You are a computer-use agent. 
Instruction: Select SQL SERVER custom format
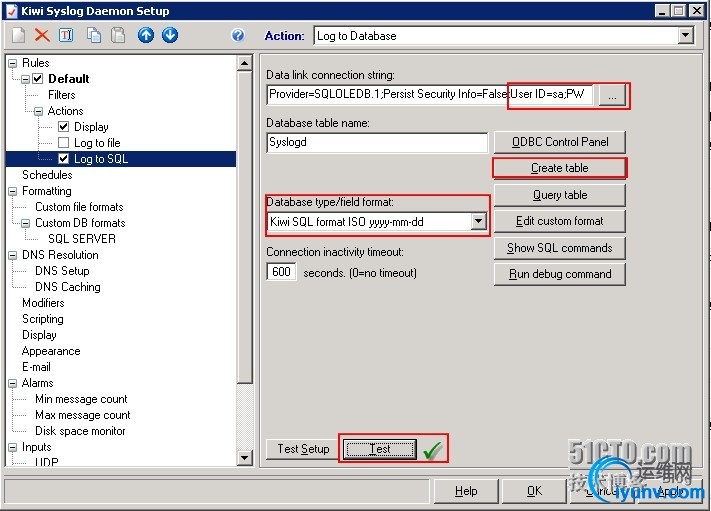point(82,239)
